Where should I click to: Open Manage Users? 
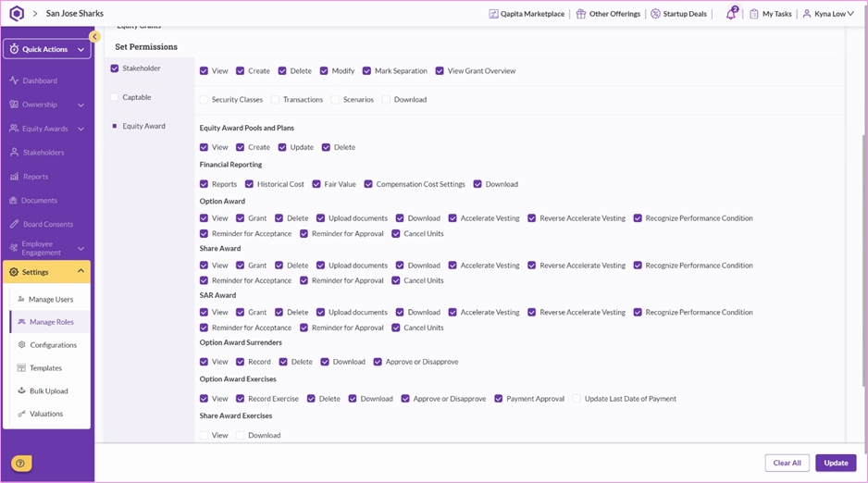click(x=50, y=299)
